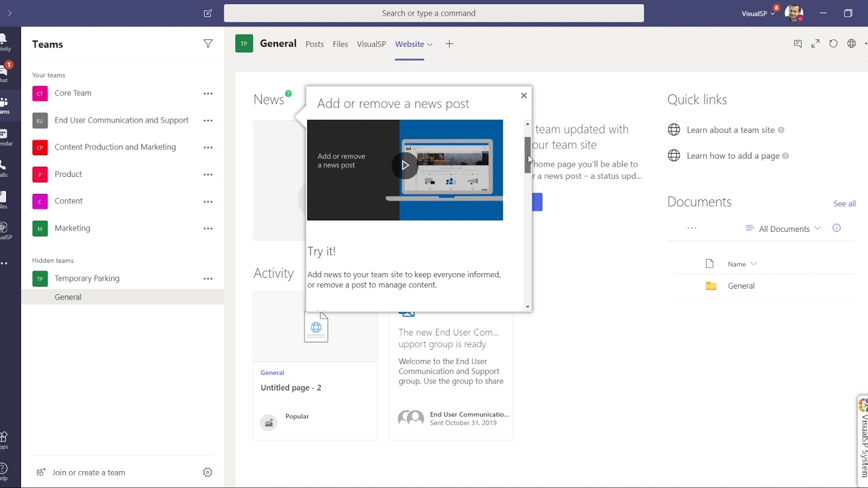The width and height of the screenshot is (868, 488).
Task: Open more apps ellipsis in the left rail
Action: coord(4,263)
